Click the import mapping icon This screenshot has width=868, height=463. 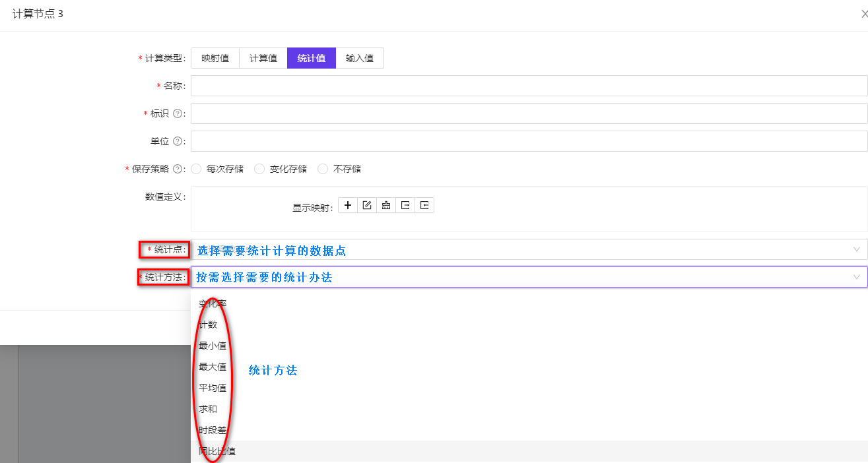coord(424,204)
